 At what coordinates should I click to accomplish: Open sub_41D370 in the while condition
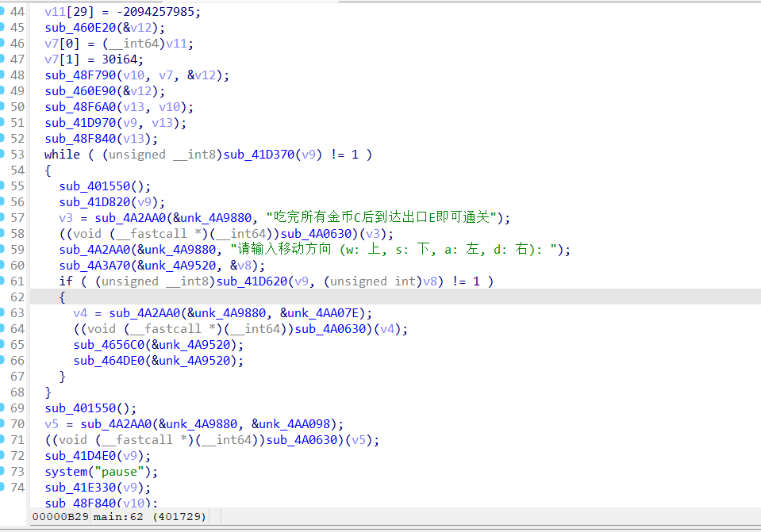tap(259, 155)
